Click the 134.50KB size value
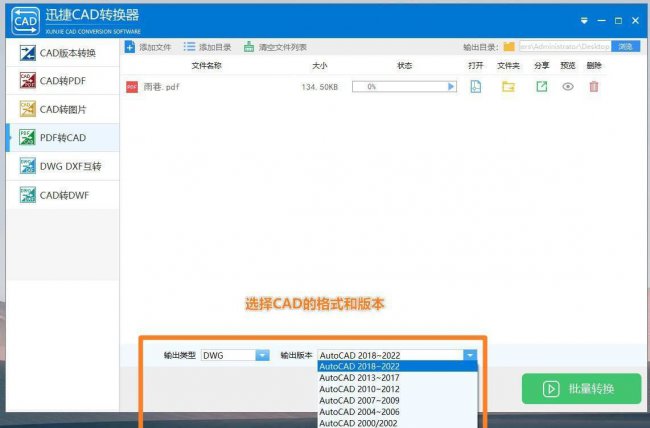This screenshot has width=650, height=428. tap(320, 87)
